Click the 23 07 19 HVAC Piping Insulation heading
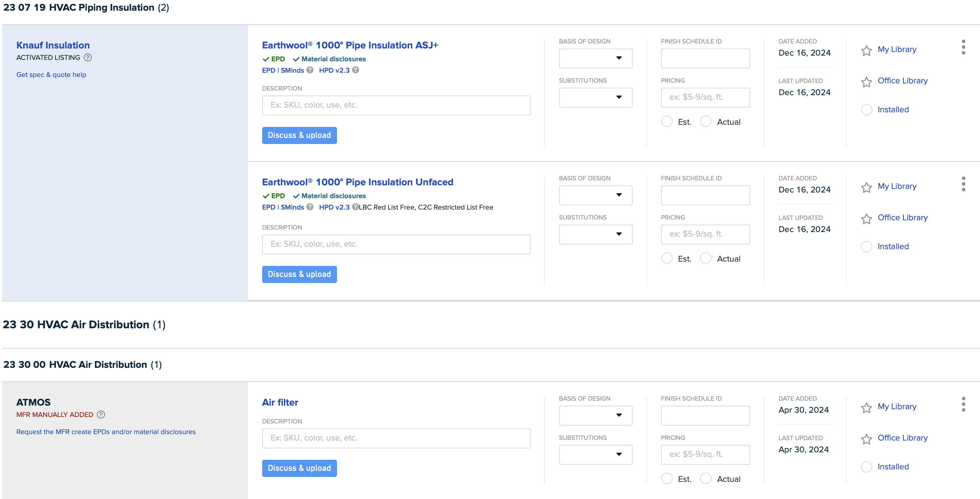Image resolution: width=980 pixels, height=499 pixels. pos(86,7)
